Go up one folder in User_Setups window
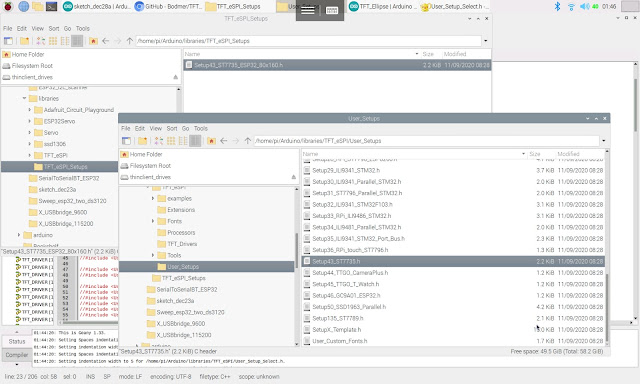This screenshot has height=384, width=640. click(248, 141)
